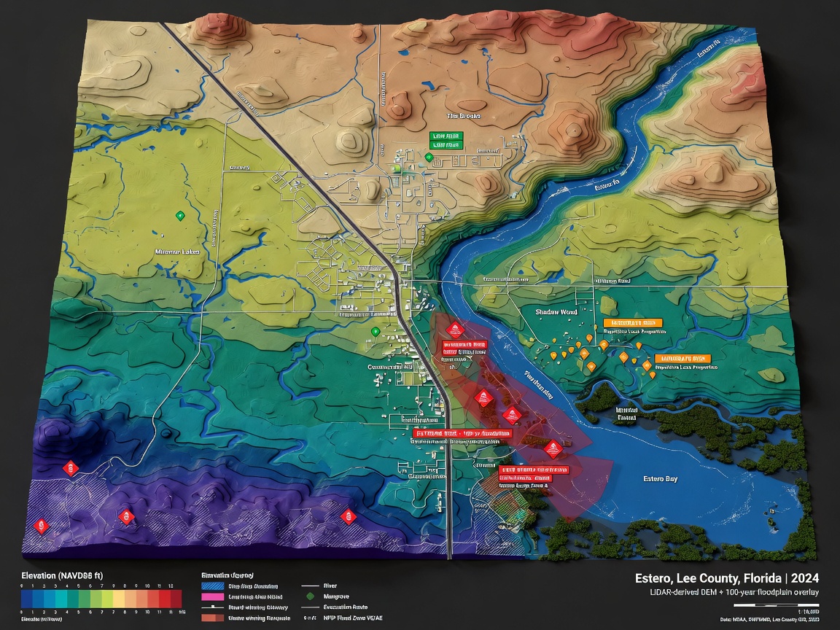Click the 'Miromar Lakes' label
The image size is (840, 630).
click(177, 252)
